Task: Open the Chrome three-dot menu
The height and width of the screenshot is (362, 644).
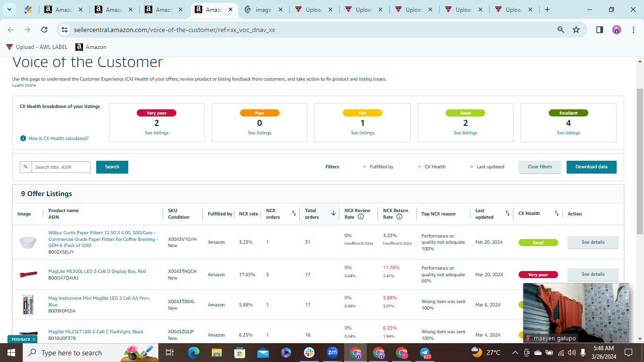Action: [x=633, y=30]
